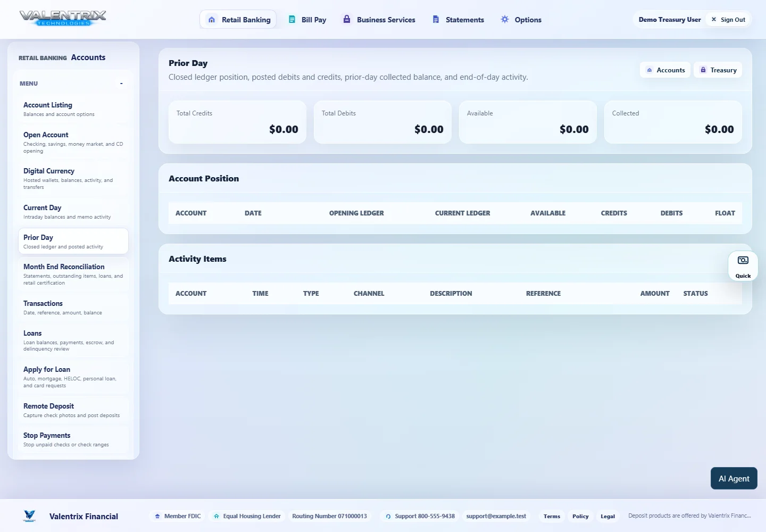
Task: Open the Policy footer link
Action: click(x=580, y=516)
